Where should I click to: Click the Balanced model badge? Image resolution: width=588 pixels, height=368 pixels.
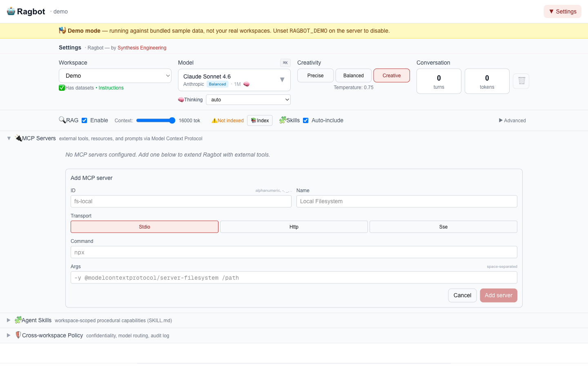pyautogui.click(x=217, y=84)
